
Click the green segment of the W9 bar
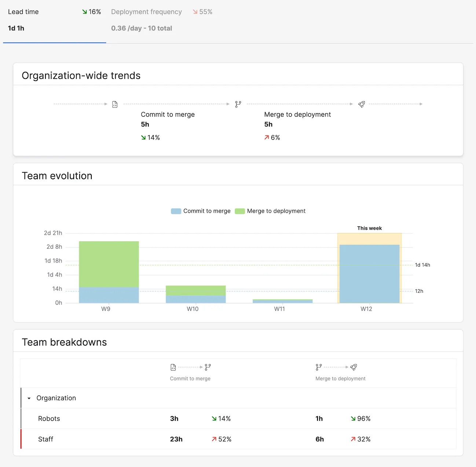pos(109,264)
